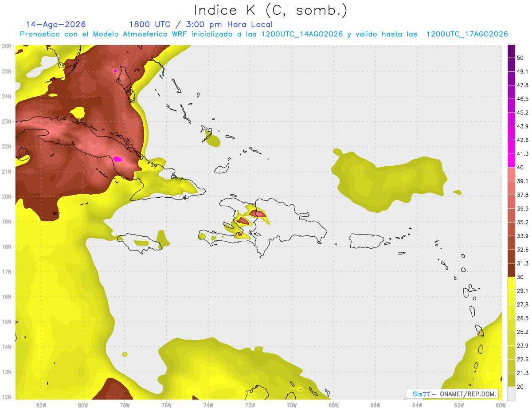Click the color bar value '40'
The height and width of the screenshot is (411, 532).
click(520, 168)
